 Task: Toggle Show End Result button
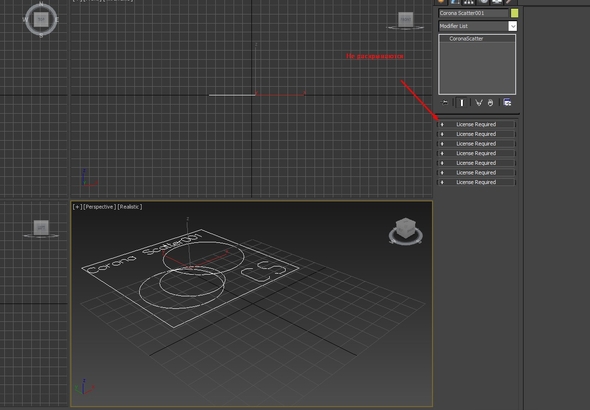tap(462, 102)
